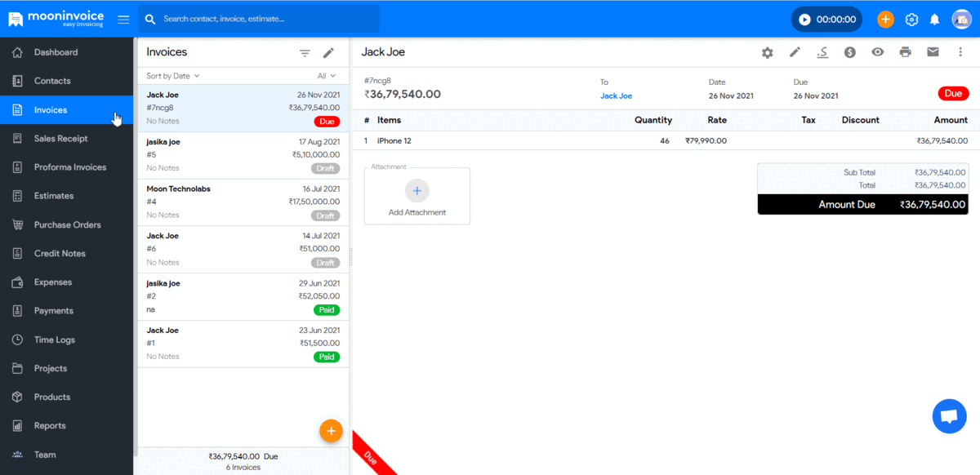Image resolution: width=980 pixels, height=475 pixels.
Task: Open the chat support bubble
Action: (x=949, y=416)
